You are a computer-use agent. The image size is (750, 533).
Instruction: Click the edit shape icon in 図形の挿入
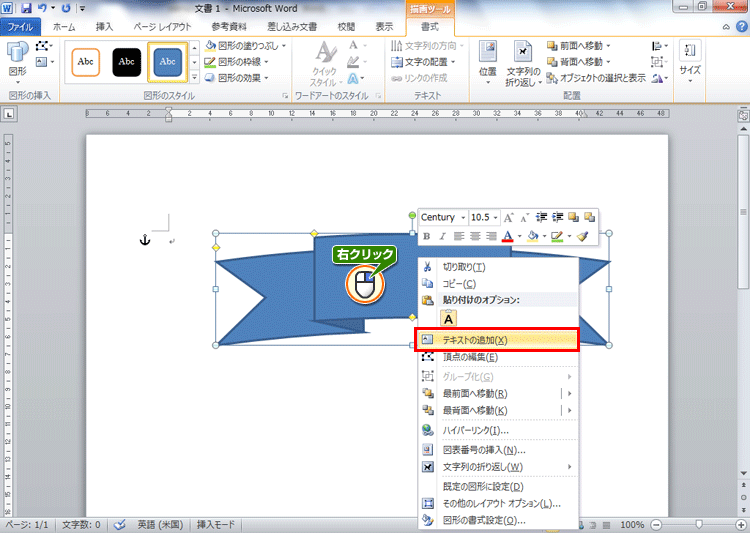click(44, 46)
